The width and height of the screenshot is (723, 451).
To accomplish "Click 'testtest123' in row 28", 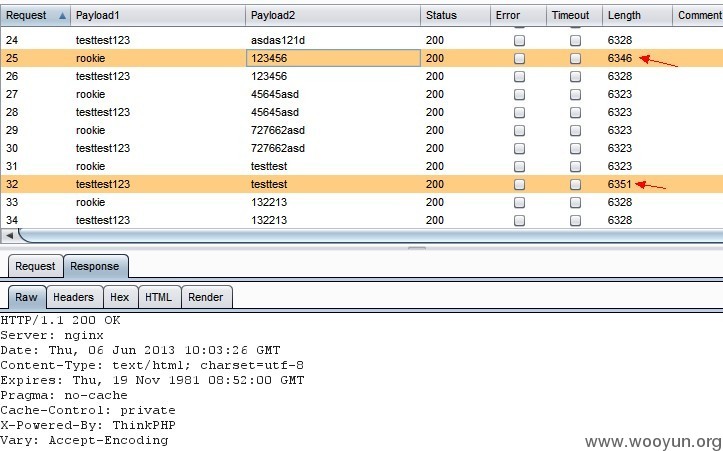I will 103,113.
